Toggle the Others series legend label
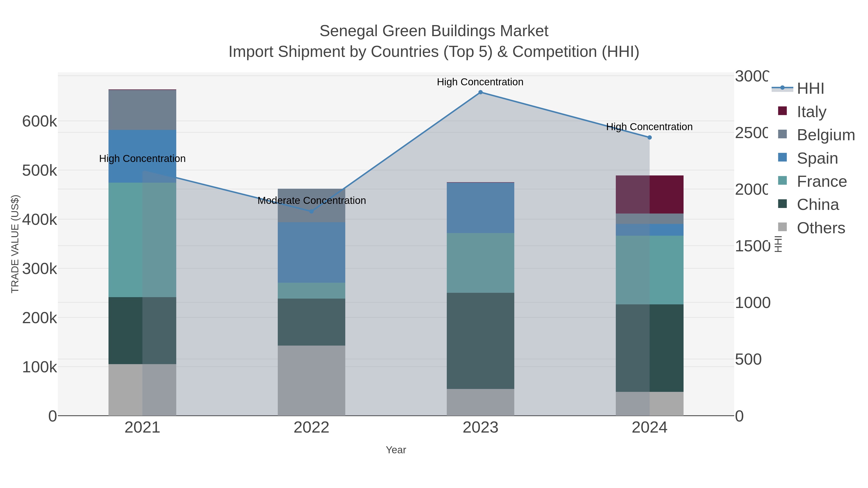868x488 pixels. [x=821, y=228]
